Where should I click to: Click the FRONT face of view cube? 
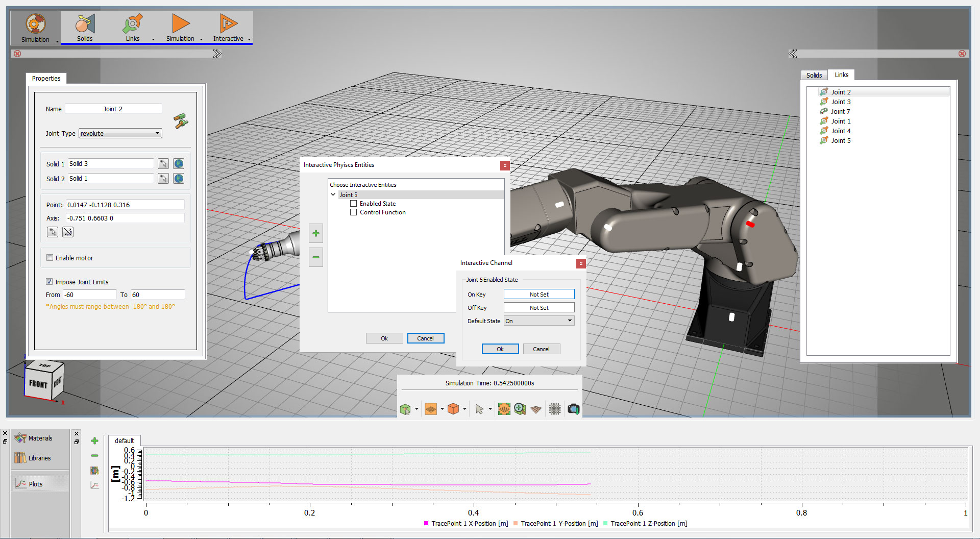click(x=38, y=383)
